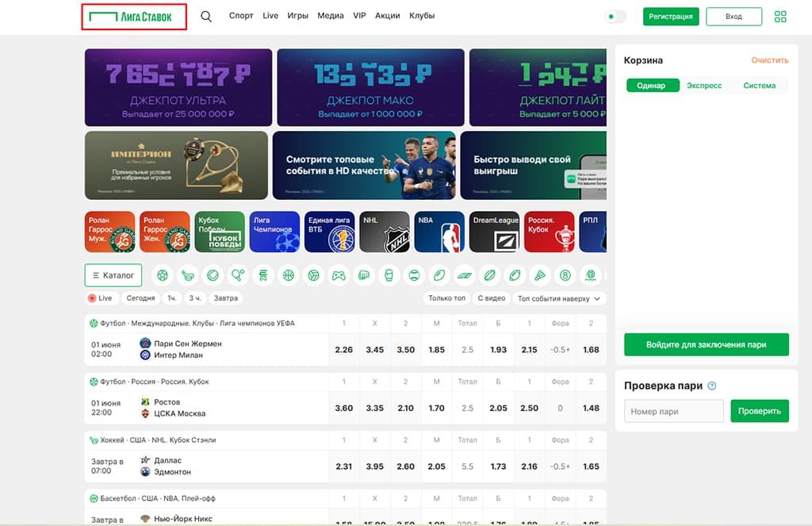
Task: Switch to the Одинар bet tab
Action: 653,86
